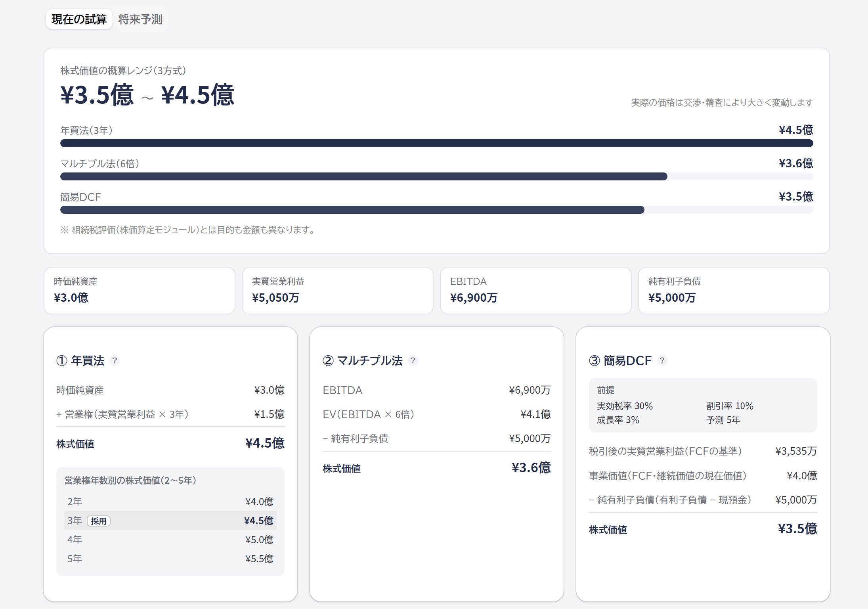Select the 純有利子負債 ¥5,000万 summary card
The image size is (868, 609).
click(x=734, y=291)
